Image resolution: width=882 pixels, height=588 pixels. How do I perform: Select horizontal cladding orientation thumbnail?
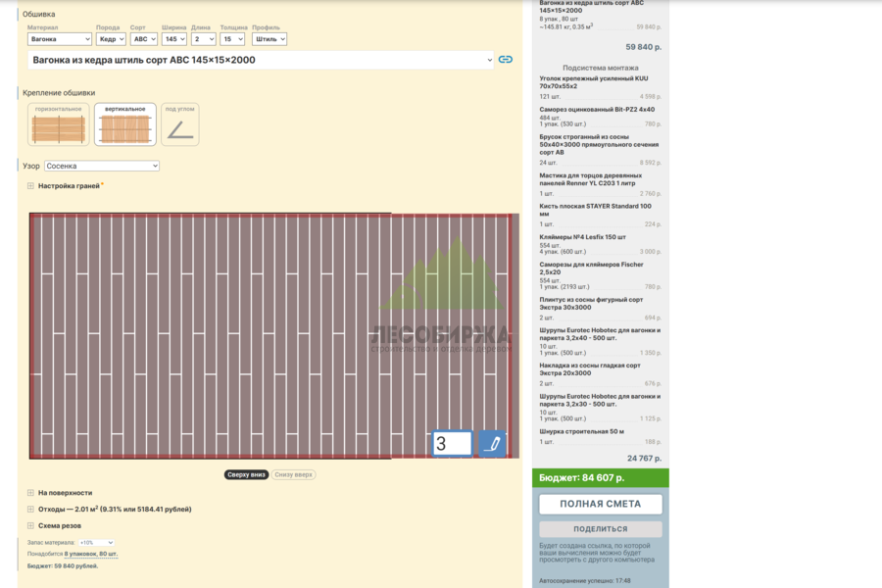pos(59,124)
